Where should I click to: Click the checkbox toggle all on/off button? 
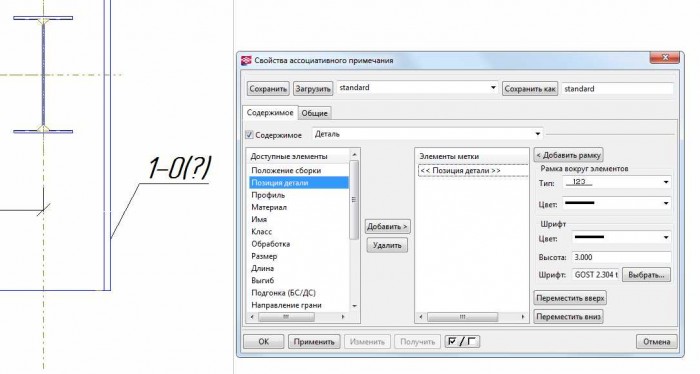(462, 342)
